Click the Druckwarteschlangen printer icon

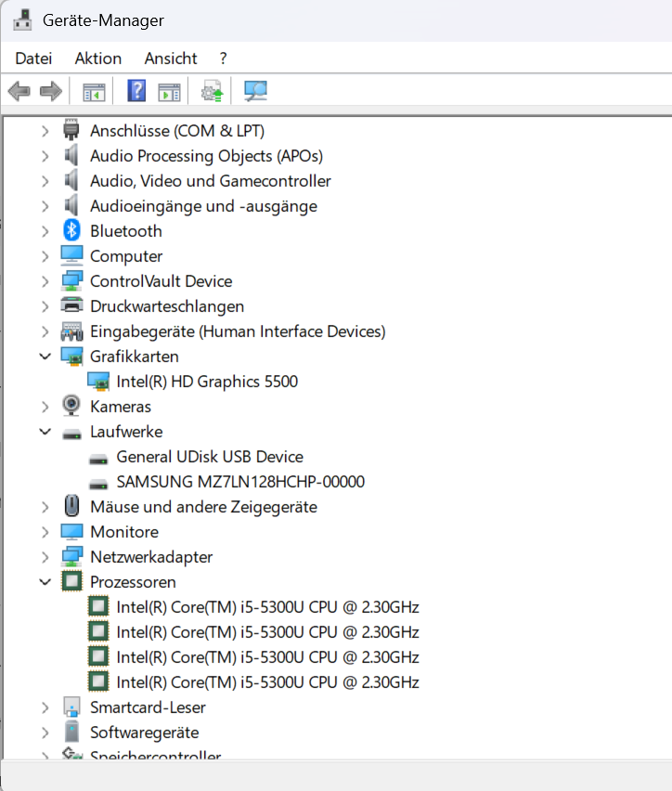(71, 305)
